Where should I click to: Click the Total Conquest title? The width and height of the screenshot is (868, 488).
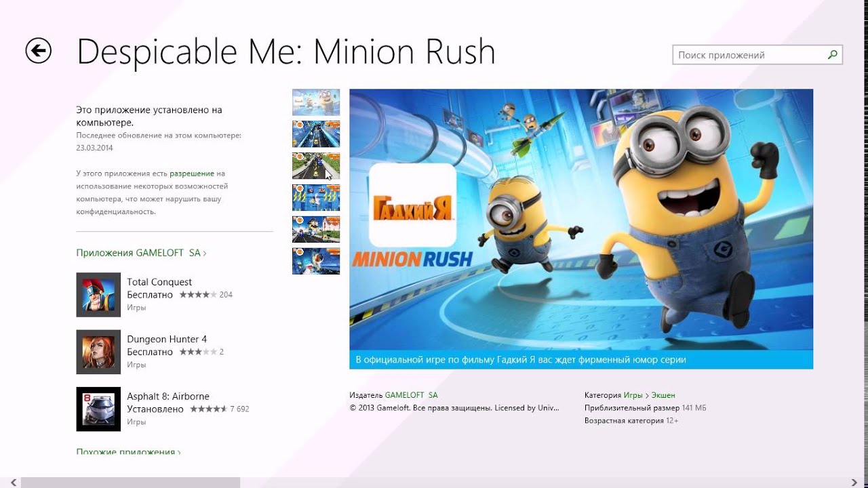(x=159, y=282)
